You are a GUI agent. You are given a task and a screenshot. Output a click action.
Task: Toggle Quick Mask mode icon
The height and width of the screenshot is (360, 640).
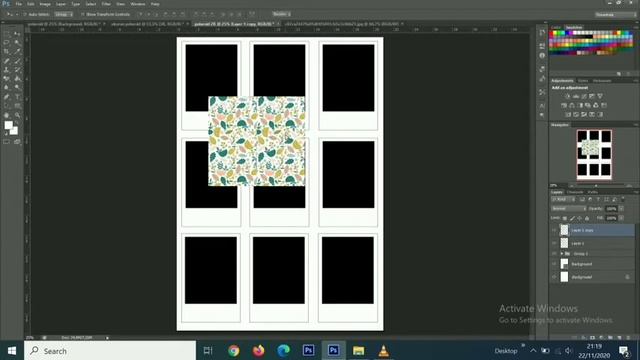pos(7,142)
